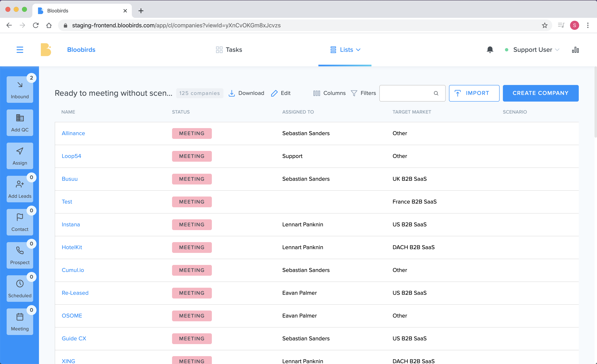Image resolution: width=597 pixels, height=364 pixels.
Task: Open the notifications bell
Action: pyautogui.click(x=490, y=50)
